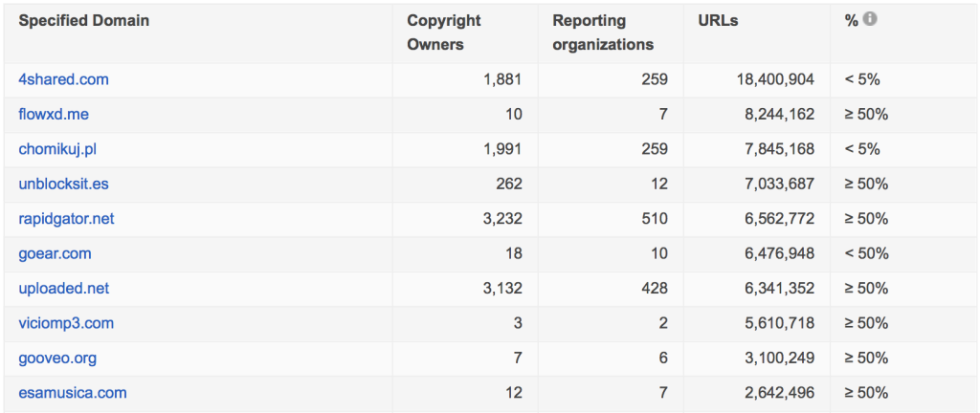Select URL count 6,476,948
The image size is (980, 413).
click(780, 254)
